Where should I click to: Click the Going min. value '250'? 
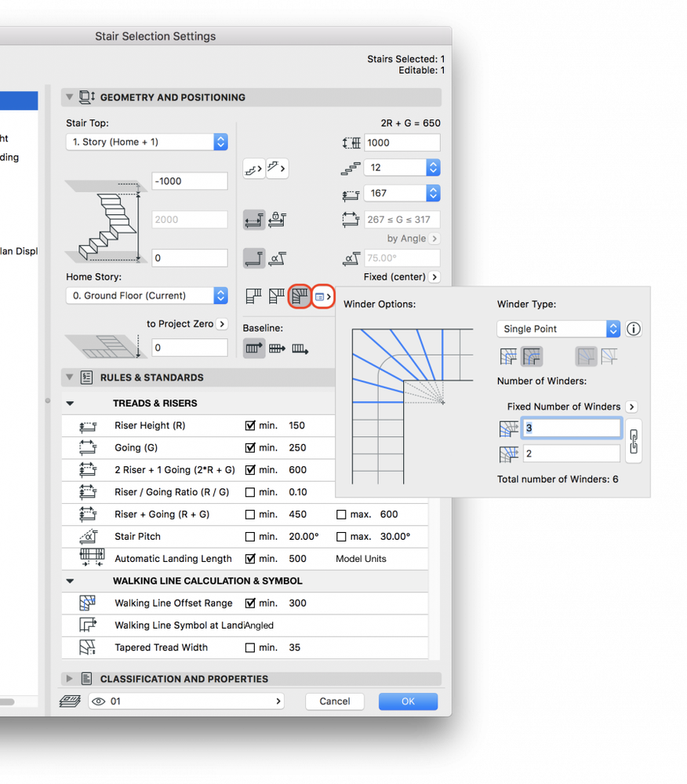click(x=297, y=448)
